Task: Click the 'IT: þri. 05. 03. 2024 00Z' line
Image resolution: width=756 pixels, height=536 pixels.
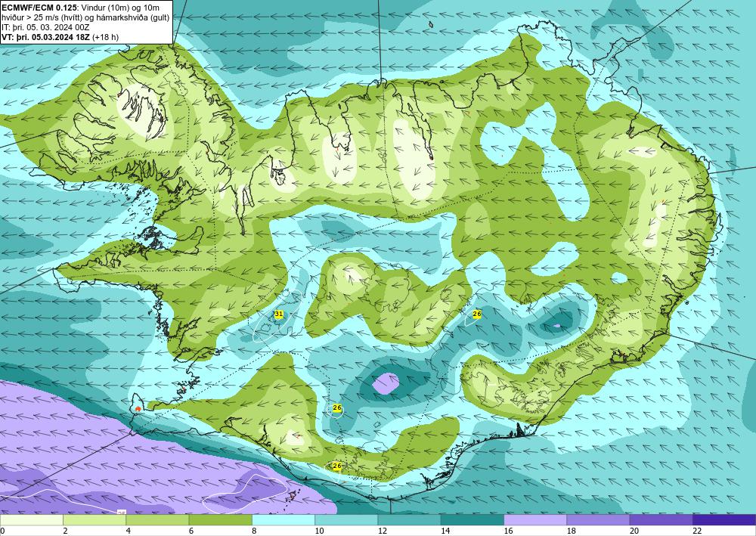Action: tap(45, 27)
